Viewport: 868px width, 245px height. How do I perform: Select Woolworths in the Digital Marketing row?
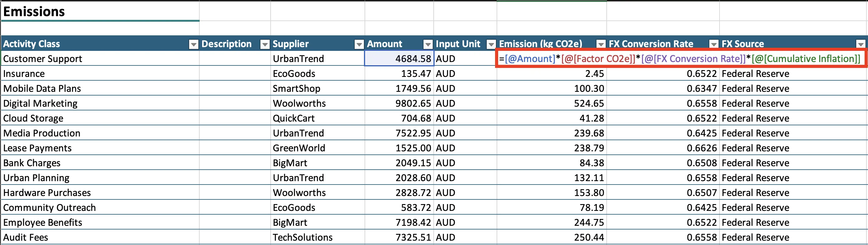click(x=317, y=103)
